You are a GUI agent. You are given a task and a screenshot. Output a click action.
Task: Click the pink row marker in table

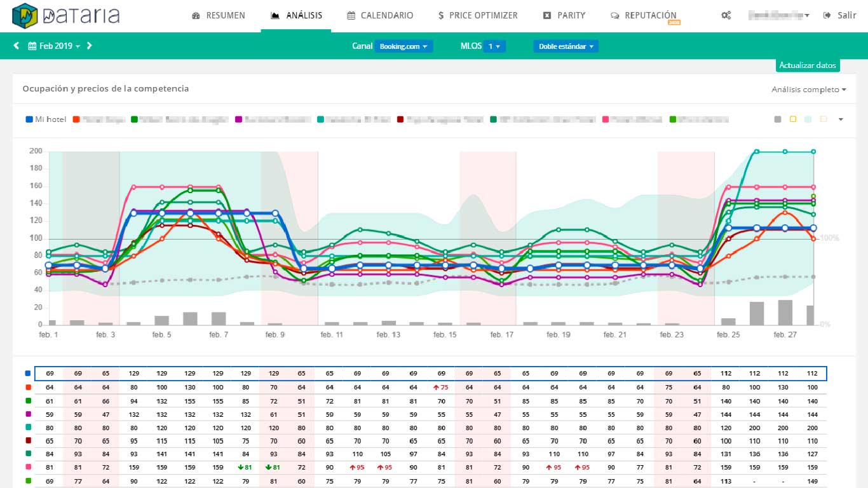click(x=28, y=468)
